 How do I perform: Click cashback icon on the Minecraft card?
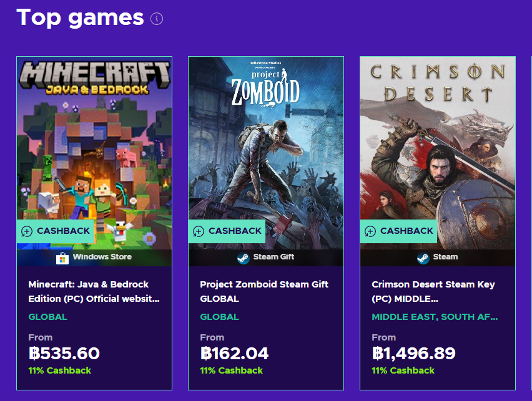tap(27, 231)
